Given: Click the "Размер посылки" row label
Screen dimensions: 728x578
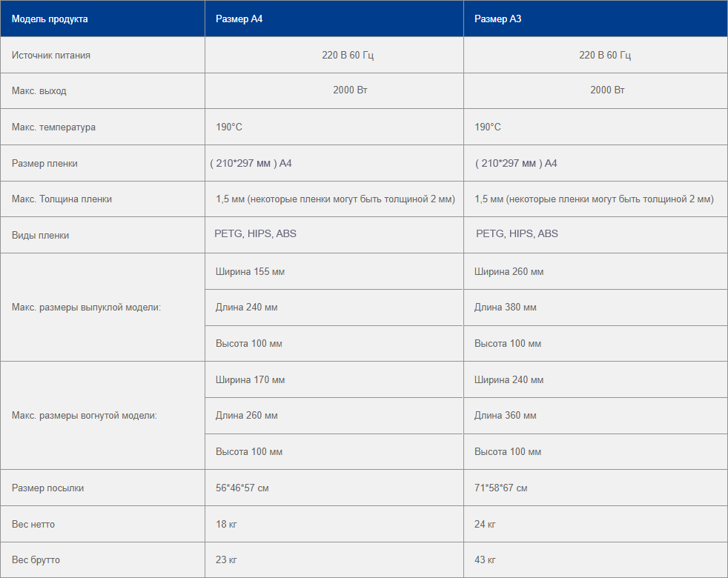Looking at the screenshot, I should coord(47,488).
